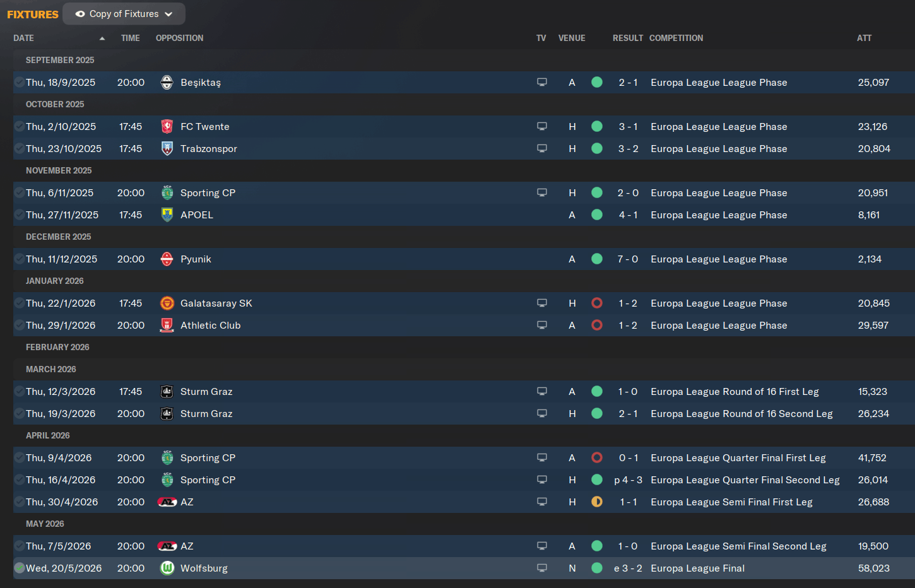Sort by the ATT attendance column header
The height and width of the screenshot is (588, 915).
pyautogui.click(x=864, y=38)
